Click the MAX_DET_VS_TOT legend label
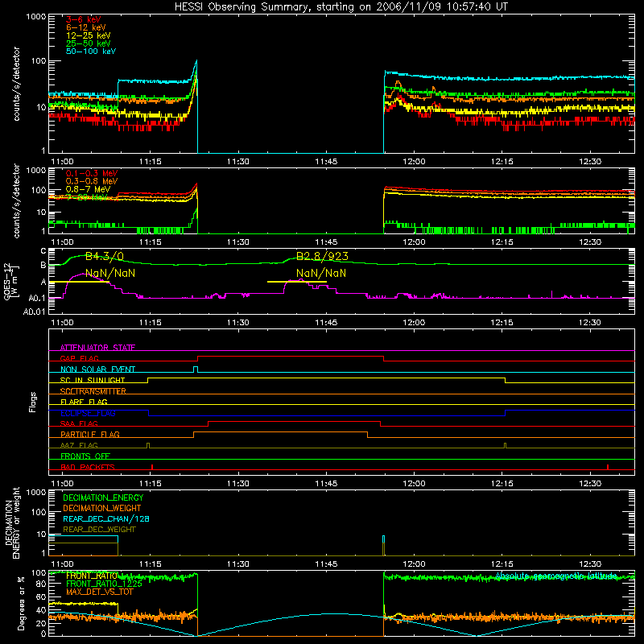Image resolution: width=644 pixels, height=644 pixels. [x=100, y=592]
